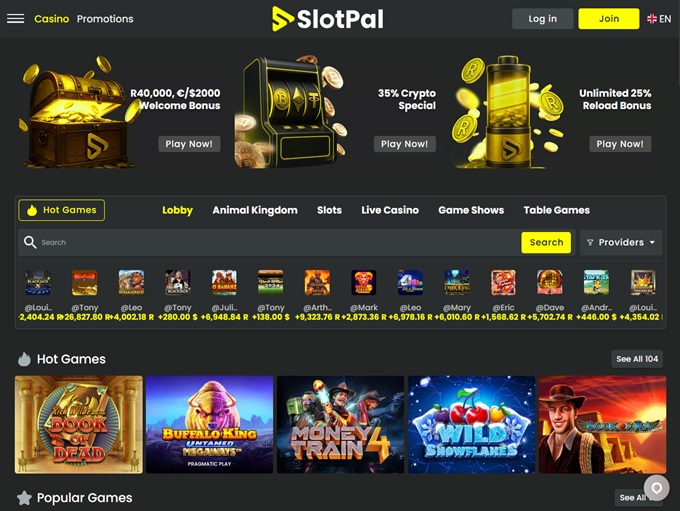Click the yellow battery reload image
The height and width of the screenshot is (511, 680).
tap(507, 112)
